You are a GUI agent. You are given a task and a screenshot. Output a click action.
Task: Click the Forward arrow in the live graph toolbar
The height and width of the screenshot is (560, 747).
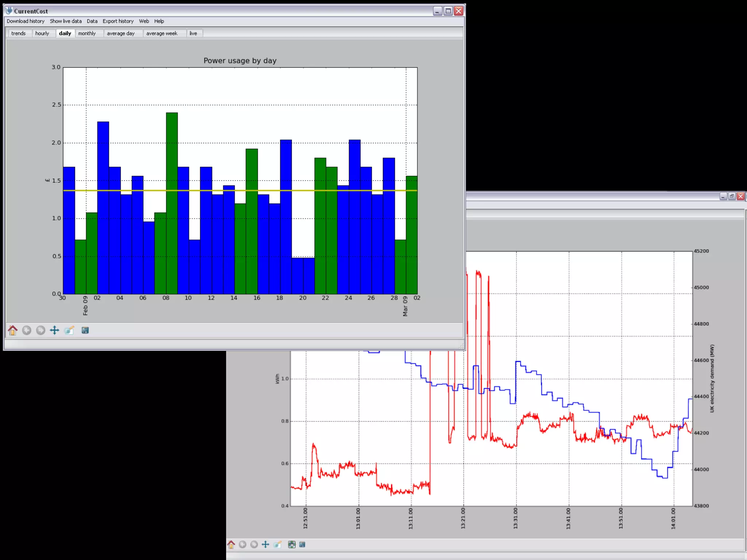254,544
